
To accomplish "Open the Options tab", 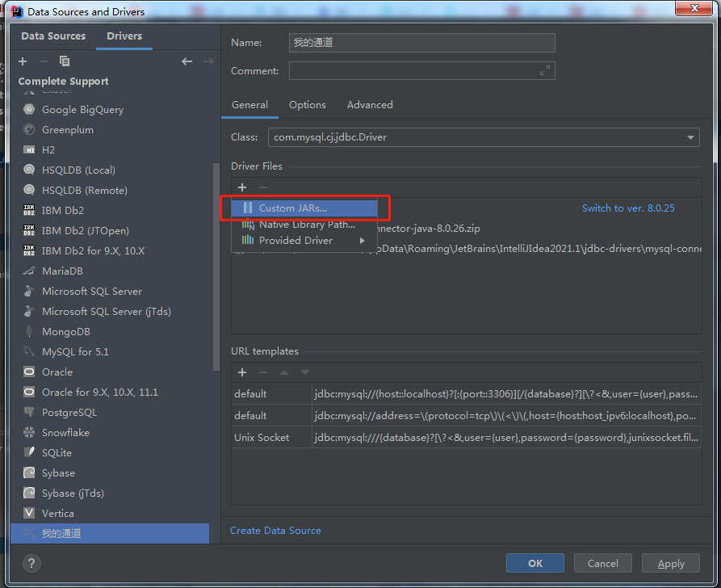I will 307,105.
